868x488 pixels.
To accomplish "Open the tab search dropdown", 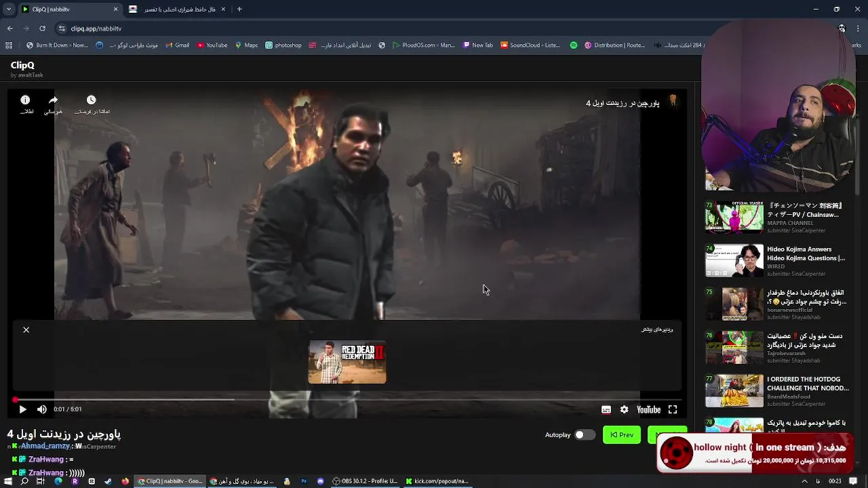I will [x=8, y=9].
